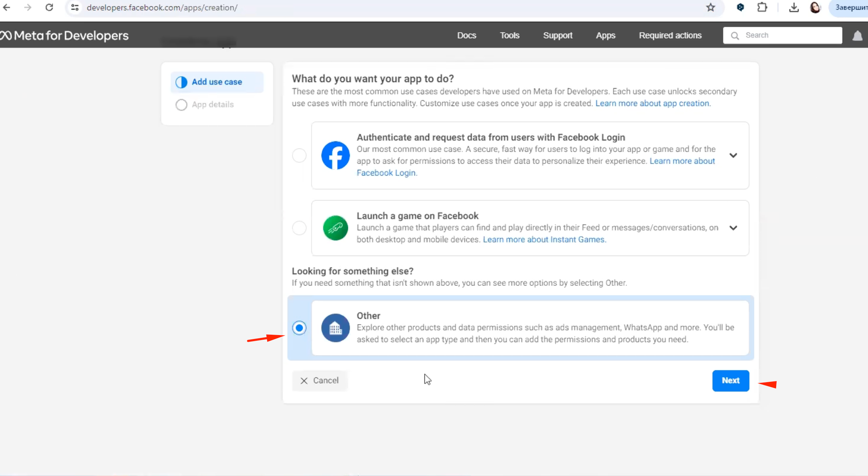Select the Facebook Login radio button
868x476 pixels.
click(x=299, y=156)
